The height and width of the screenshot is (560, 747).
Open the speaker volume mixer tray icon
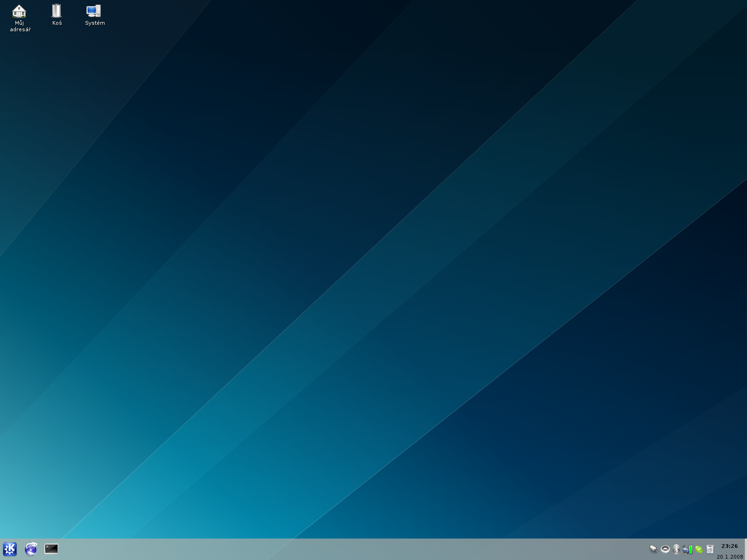[665, 549]
